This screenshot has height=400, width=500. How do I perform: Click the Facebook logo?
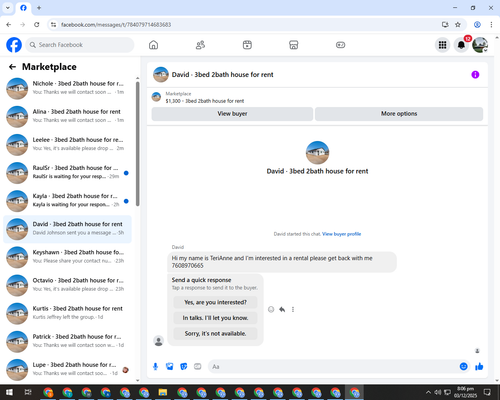click(14, 45)
